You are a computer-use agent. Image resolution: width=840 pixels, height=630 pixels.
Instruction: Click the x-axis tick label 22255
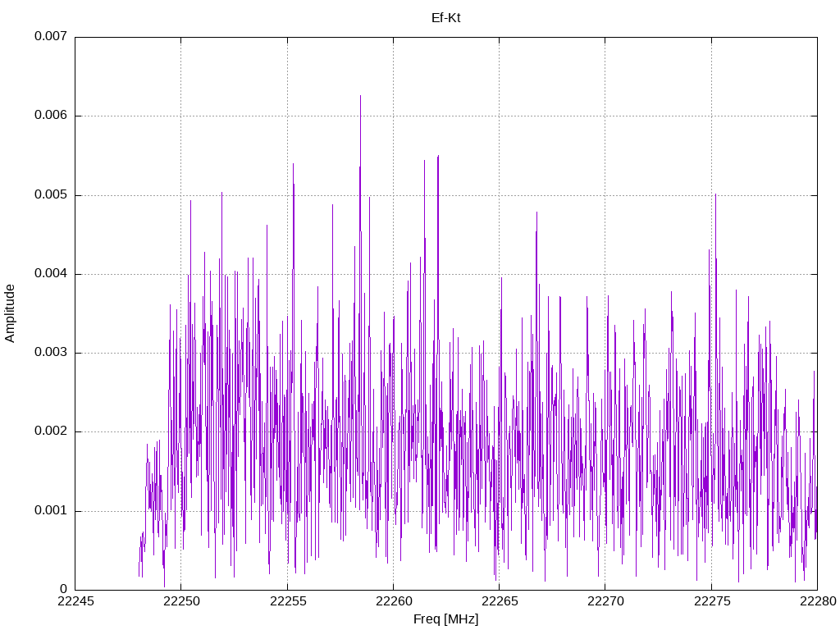[x=288, y=601]
